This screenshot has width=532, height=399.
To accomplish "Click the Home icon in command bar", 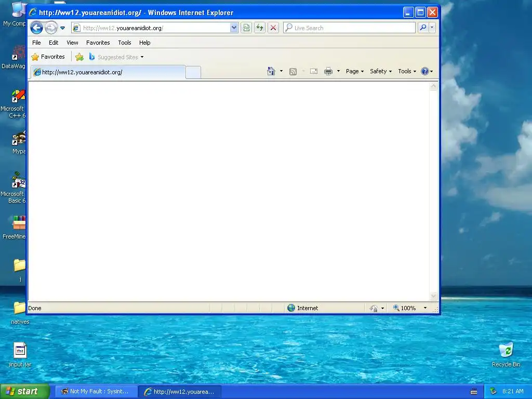I will coord(271,71).
